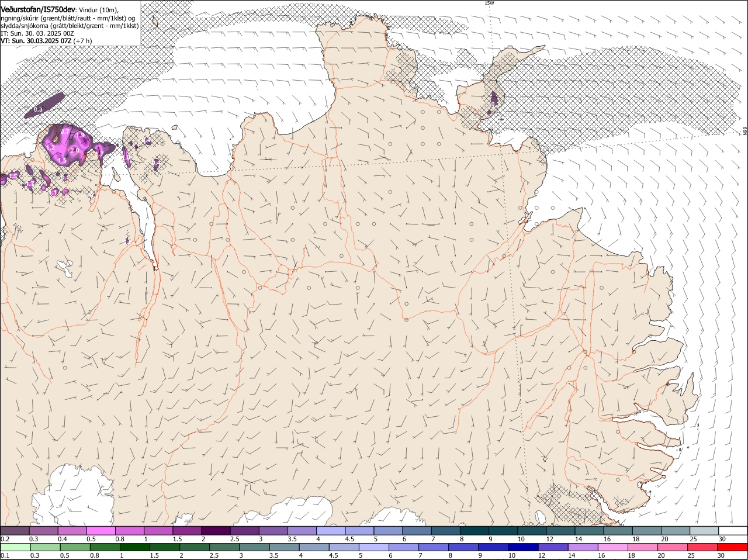Select the lower legend pink swatch at 16
The width and height of the screenshot is (748, 560).
612,548
